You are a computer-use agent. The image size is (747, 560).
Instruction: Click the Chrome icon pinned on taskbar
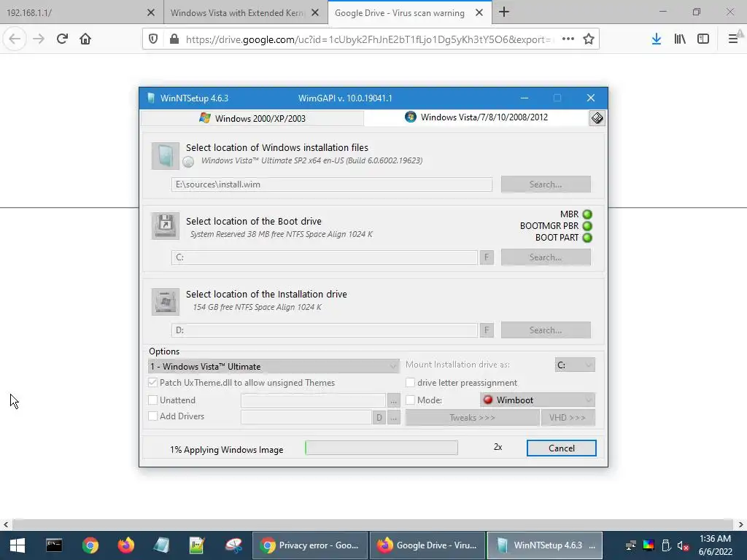point(90,545)
